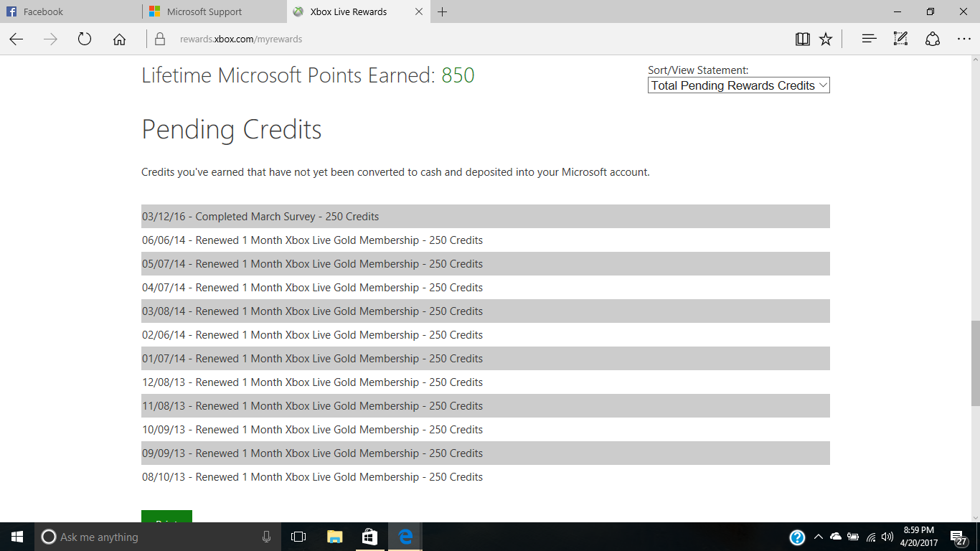Open the Windows Start menu
The image size is (980, 551).
(x=17, y=537)
